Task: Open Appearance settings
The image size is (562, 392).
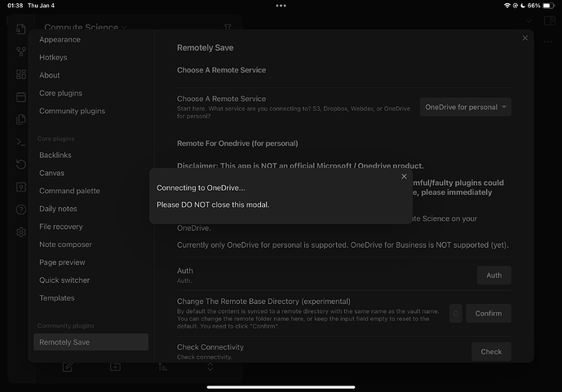Action: coord(60,40)
